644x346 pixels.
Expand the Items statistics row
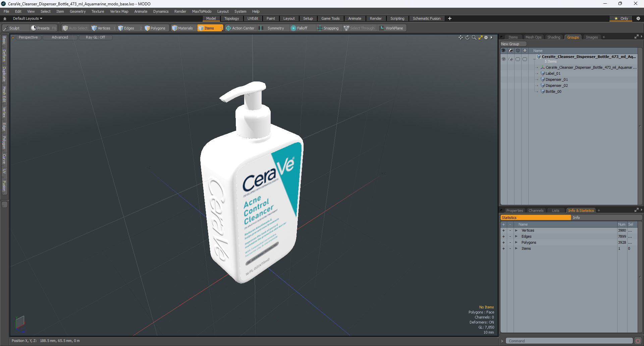point(517,248)
